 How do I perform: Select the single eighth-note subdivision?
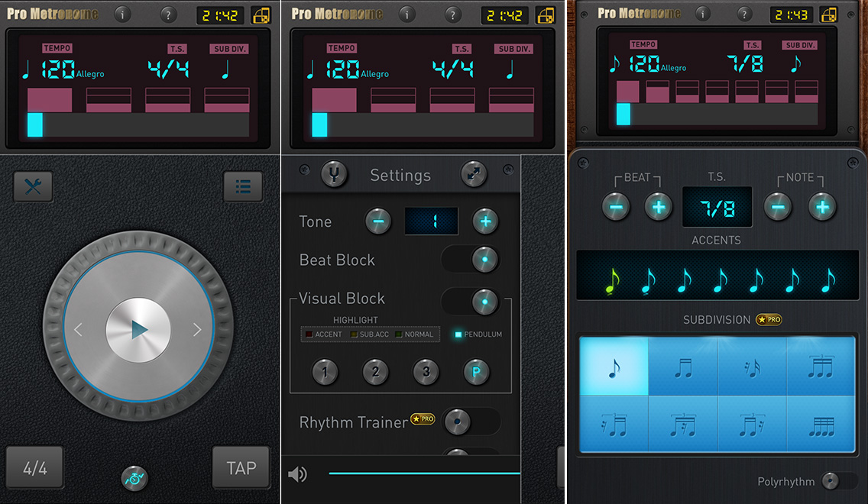coord(614,367)
